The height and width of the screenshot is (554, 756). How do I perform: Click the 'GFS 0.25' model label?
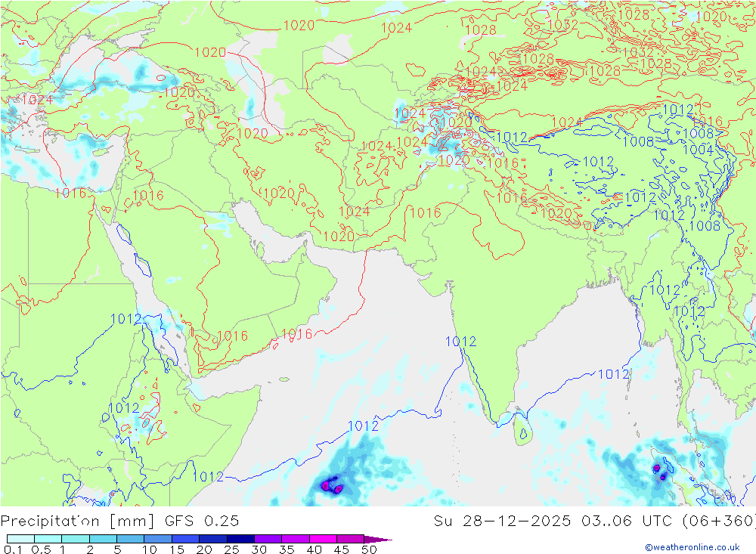pos(202,522)
